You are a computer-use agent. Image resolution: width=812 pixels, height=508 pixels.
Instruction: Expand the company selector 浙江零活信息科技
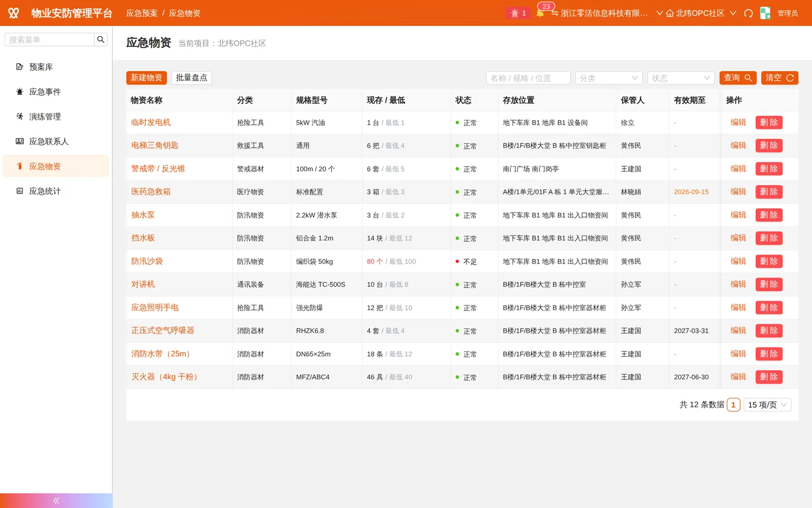(x=659, y=13)
